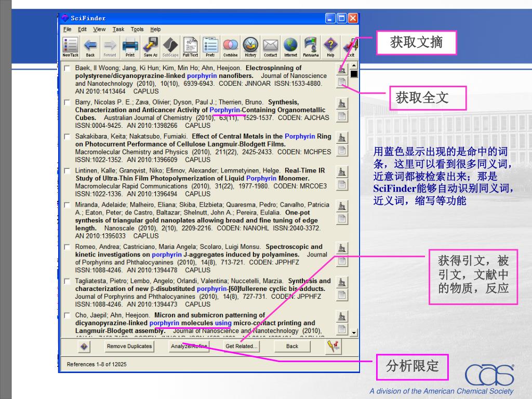Click the Remove Duplicates button
This screenshot has height=399, width=532.
(129, 347)
